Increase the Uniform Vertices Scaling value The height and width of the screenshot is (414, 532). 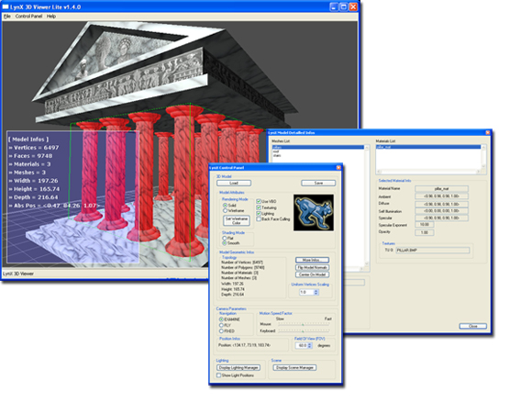pyautogui.click(x=316, y=291)
